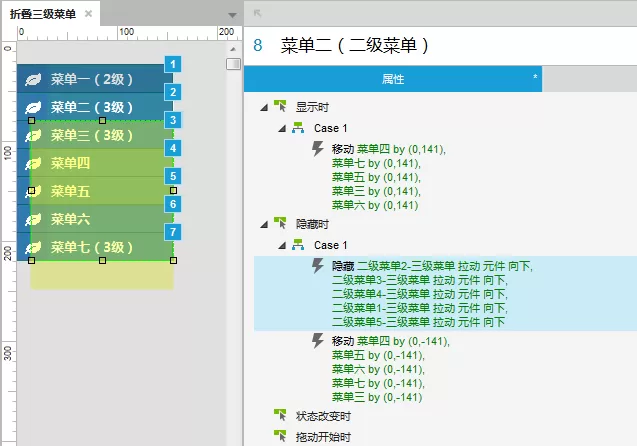Select Case 1 label under 隐藏时
637x446 pixels.
[331, 245]
